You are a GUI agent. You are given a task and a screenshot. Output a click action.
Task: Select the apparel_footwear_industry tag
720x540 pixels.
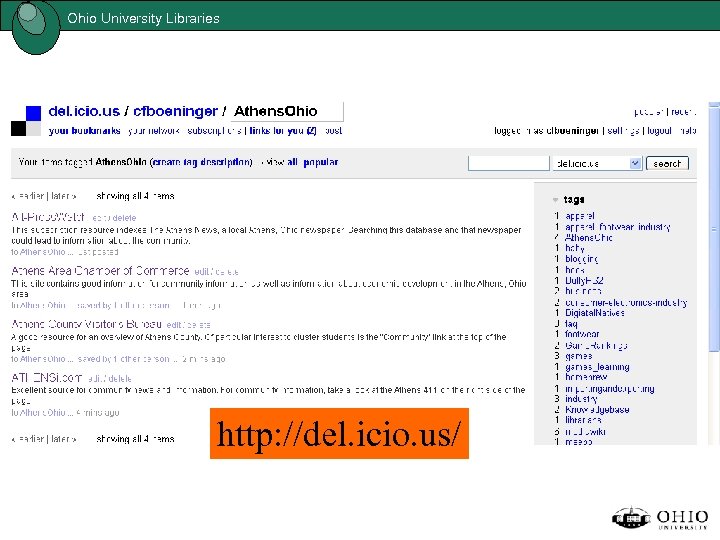pyautogui.click(x=618, y=227)
